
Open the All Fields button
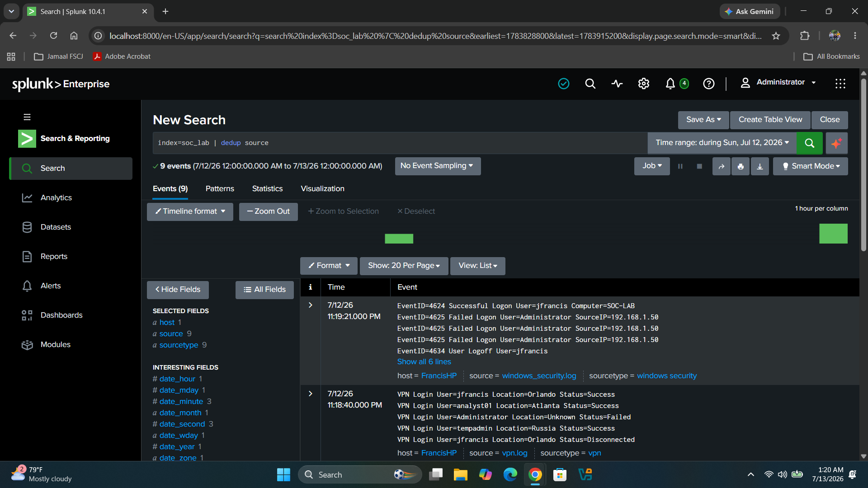(x=264, y=290)
